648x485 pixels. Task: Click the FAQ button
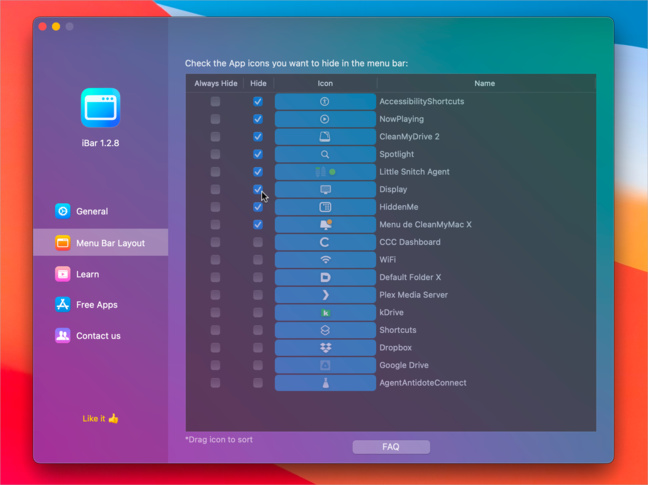tap(391, 447)
